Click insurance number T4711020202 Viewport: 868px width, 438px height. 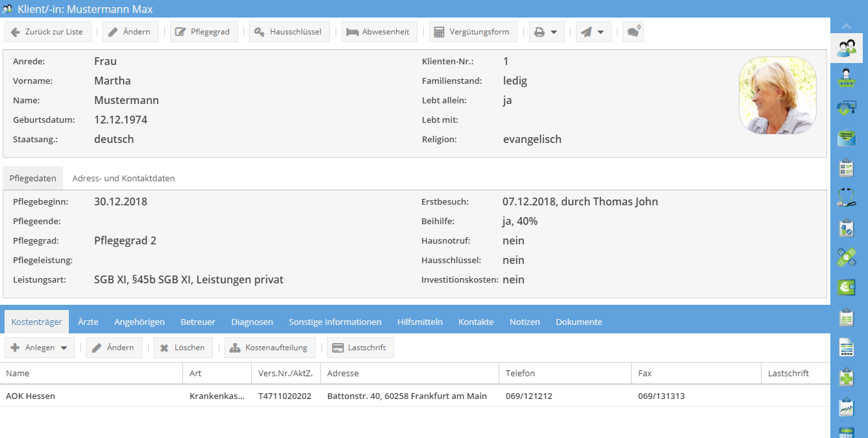click(285, 396)
